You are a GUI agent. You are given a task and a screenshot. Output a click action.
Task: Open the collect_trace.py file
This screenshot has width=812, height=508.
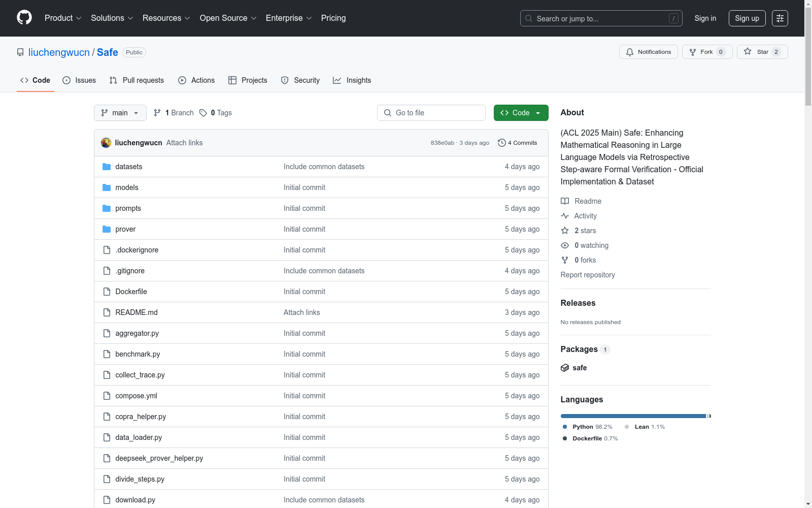click(x=140, y=375)
